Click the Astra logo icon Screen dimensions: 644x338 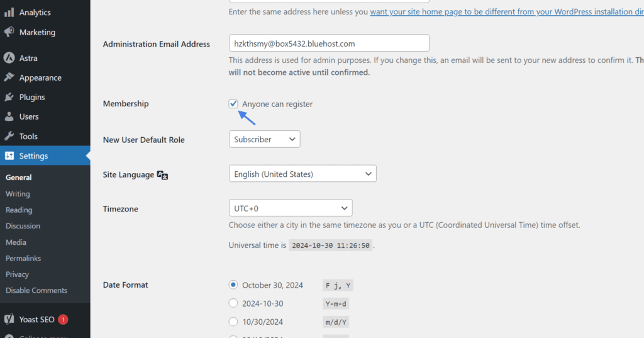click(x=9, y=58)
